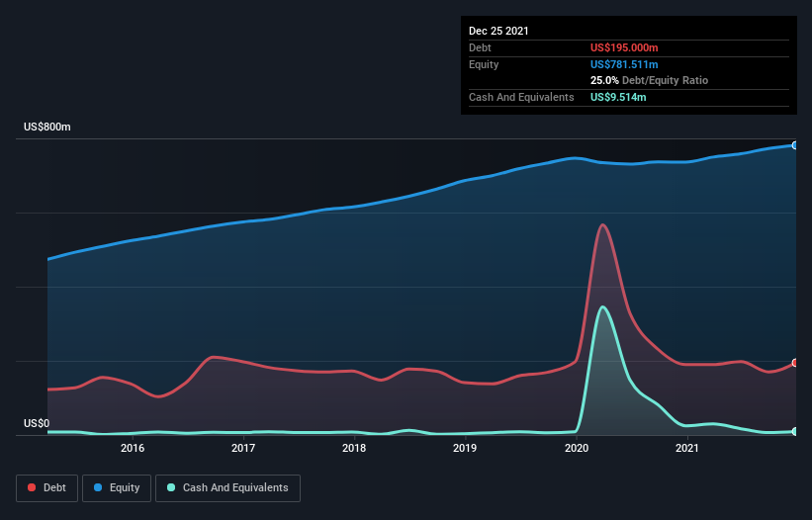Click the blue Equity endpoint marker
This screenshot has height=520, width=812.
point(795,145)
